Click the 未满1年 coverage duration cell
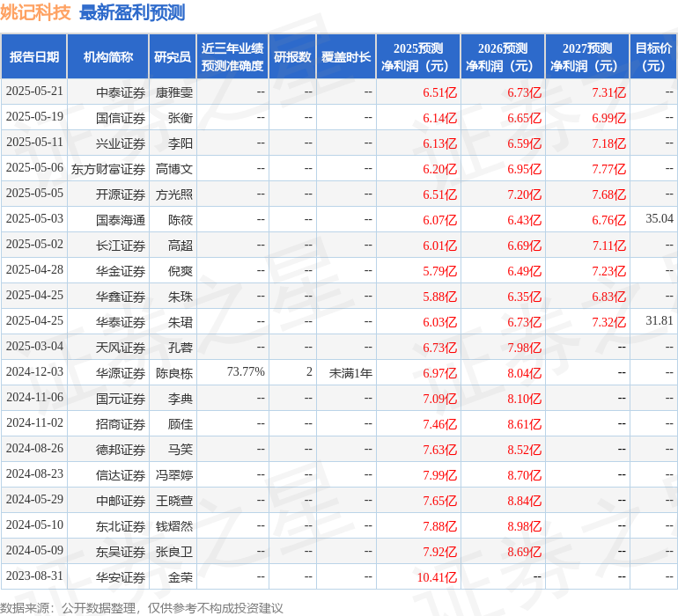Image resolution: width=678 pixels, height=616 pixels. pyautogui.click(x=350, y=372)
